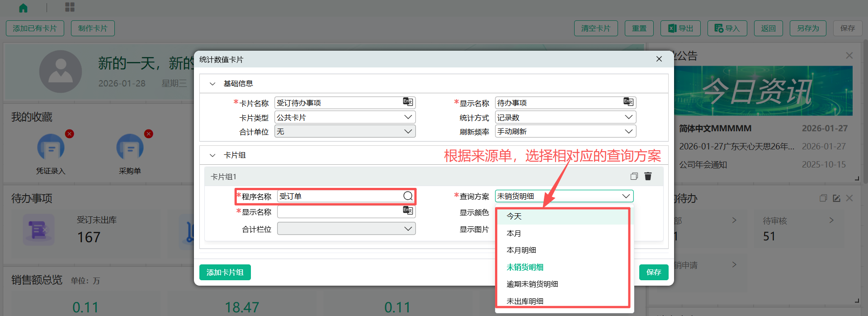Collapse the 卡片组 section

212,155
